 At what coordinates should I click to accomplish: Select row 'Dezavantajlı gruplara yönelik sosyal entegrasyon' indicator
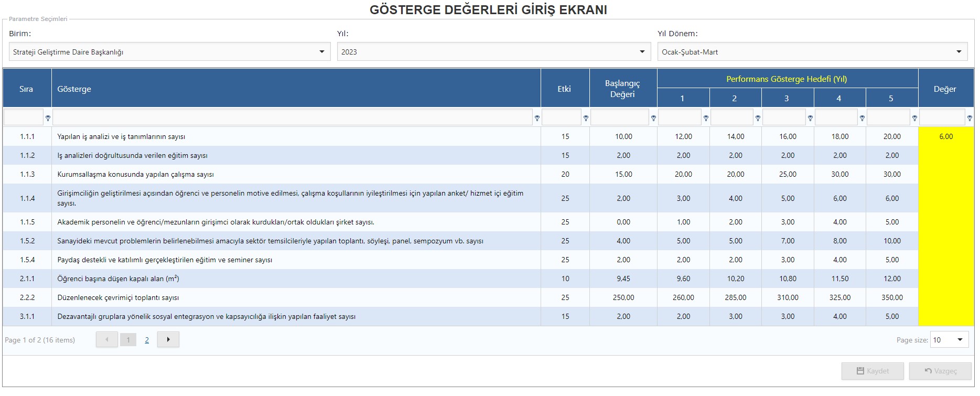click(x=488, y=316)
